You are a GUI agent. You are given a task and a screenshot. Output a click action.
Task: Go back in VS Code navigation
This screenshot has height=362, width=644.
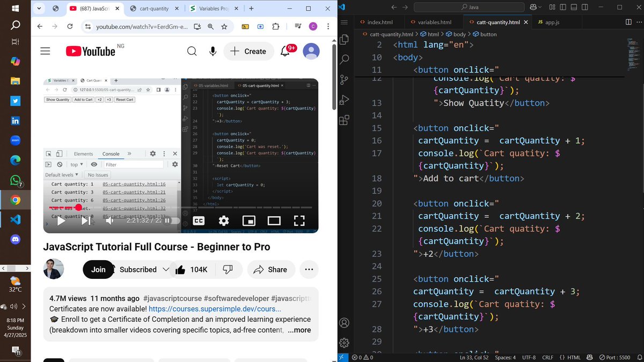click(394, 8)
